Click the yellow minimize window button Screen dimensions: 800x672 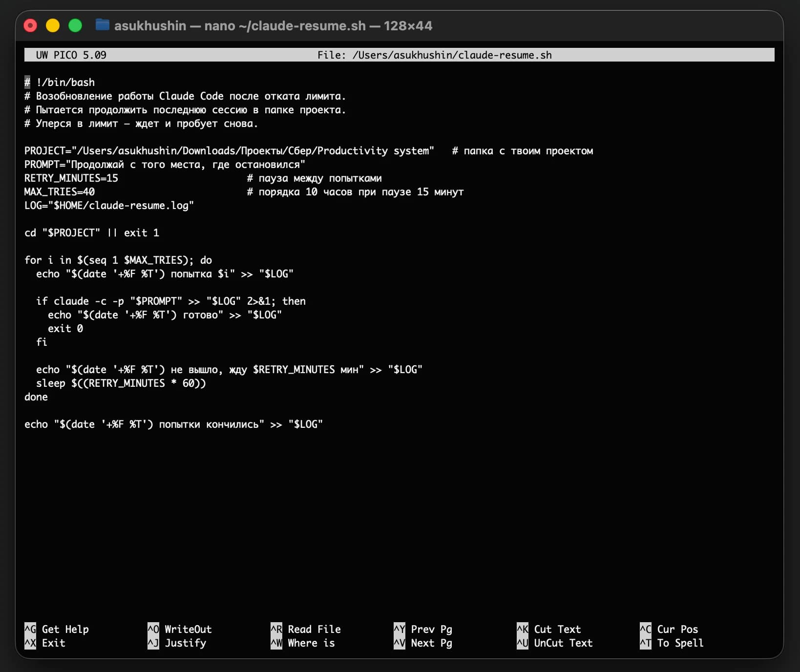click(x=53, y=25)
